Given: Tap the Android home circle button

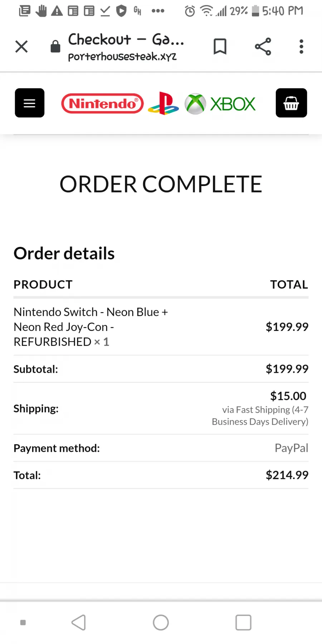Looking at the screenshot, I should [161, 623].
